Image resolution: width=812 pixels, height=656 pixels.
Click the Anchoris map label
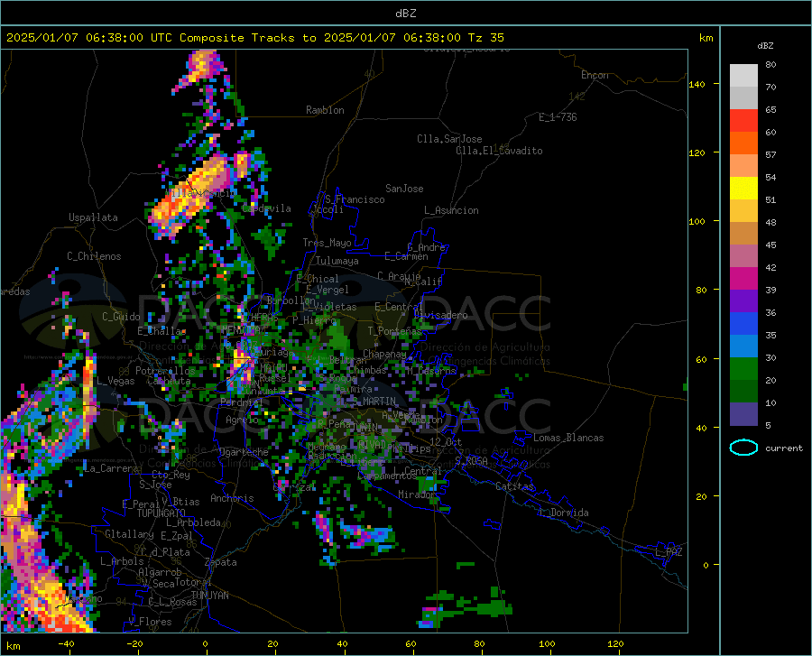(x=232, y=498)
